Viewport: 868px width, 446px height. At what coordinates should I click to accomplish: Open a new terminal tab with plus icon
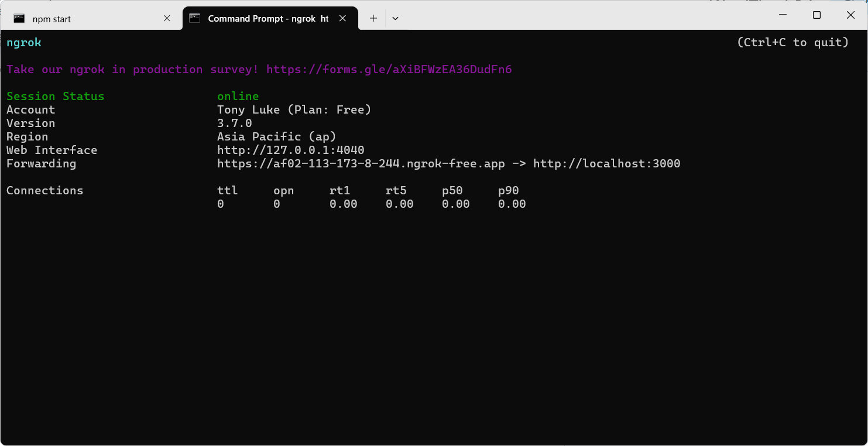[x=373, y=19]
